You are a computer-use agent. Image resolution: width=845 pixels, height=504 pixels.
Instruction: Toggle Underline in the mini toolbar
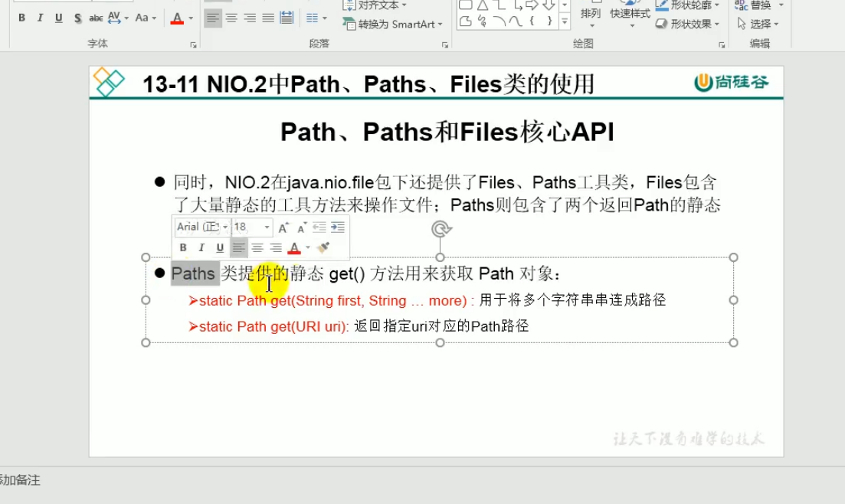click(220, 247)
